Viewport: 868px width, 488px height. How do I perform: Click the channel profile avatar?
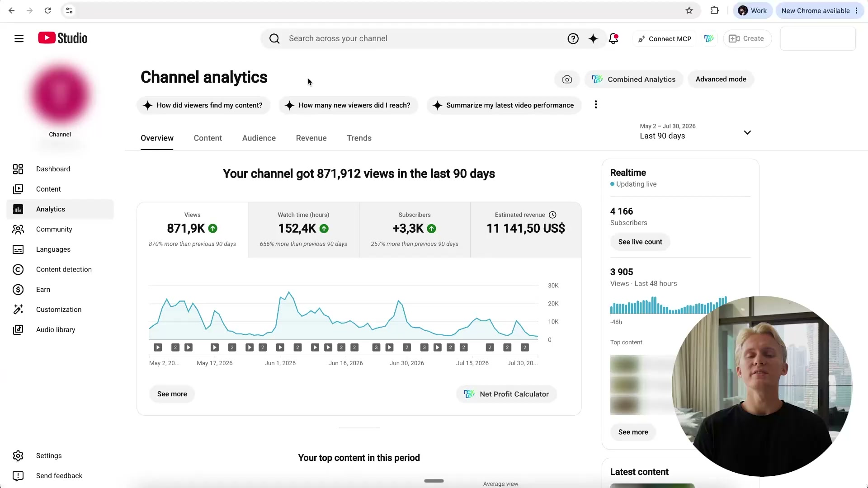tap(60, 95)
